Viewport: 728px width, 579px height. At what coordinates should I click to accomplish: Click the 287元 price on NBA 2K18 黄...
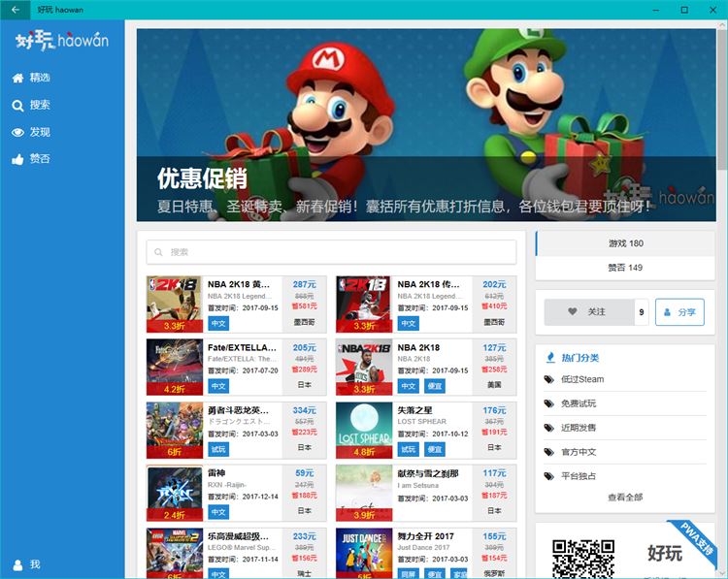pyautogui.click(x=304, y=284)
